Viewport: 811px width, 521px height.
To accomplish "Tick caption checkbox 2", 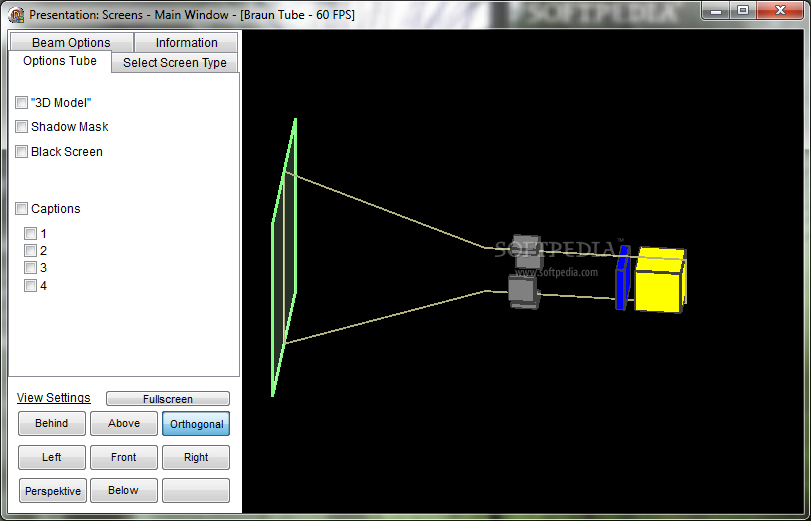I will [31, 251].
